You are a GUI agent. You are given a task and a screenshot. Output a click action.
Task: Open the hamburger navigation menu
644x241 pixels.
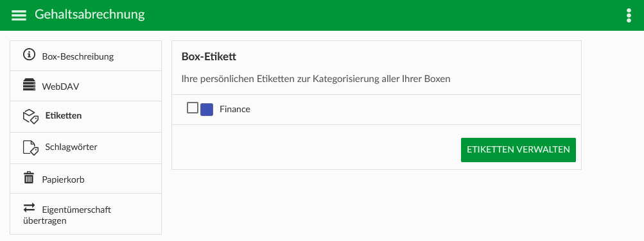[19, 15]
